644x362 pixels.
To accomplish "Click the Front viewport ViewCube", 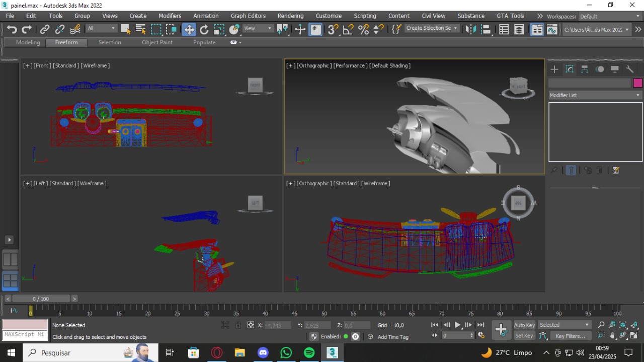I will (255, 85).
